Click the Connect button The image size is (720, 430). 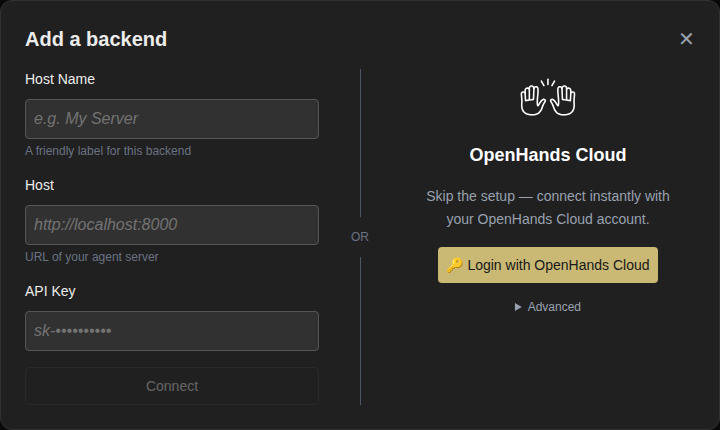pos(172,386)
